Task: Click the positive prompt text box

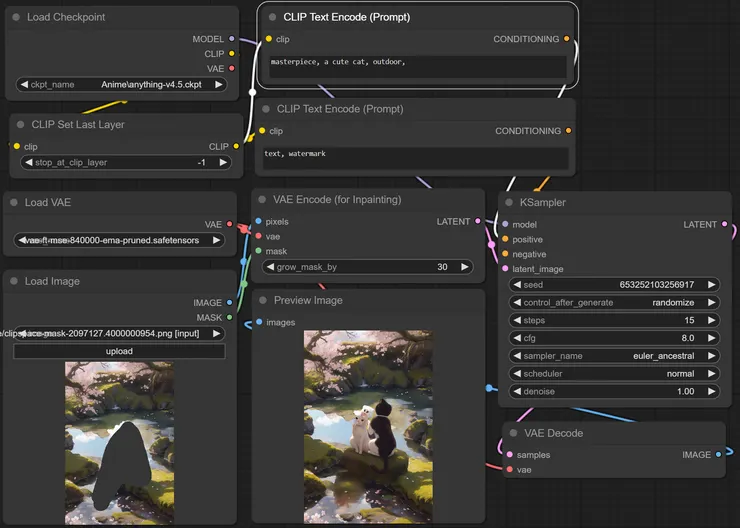Action: pos(418,67)
